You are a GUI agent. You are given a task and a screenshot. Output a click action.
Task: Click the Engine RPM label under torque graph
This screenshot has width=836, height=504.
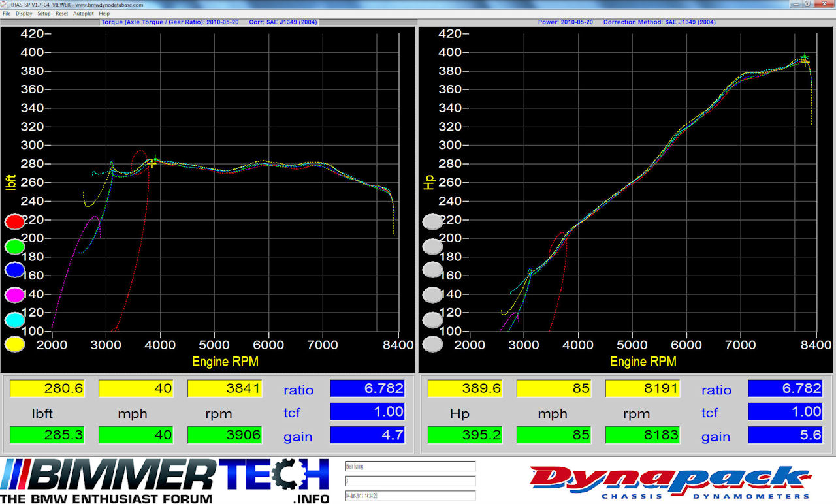click(x=225, y=361)
